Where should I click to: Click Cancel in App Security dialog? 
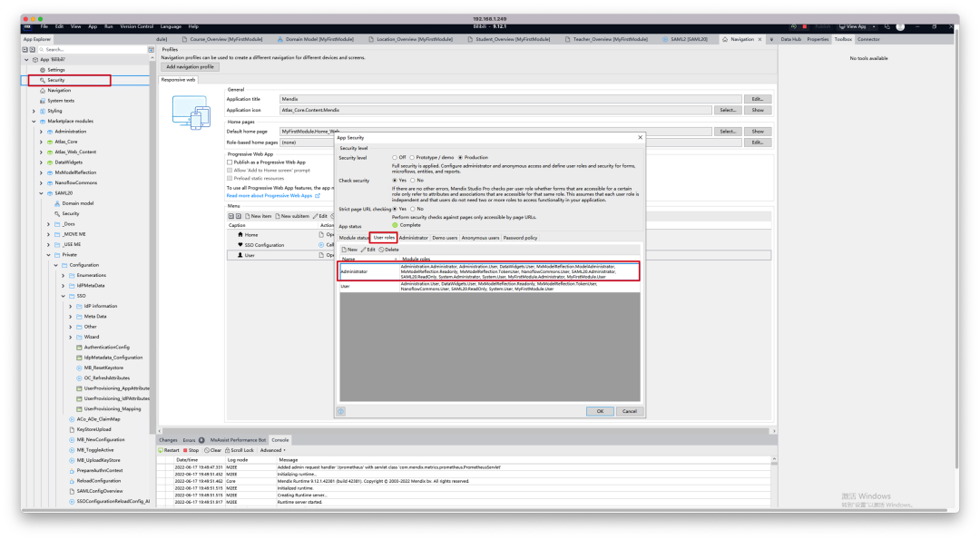[630, 411]
